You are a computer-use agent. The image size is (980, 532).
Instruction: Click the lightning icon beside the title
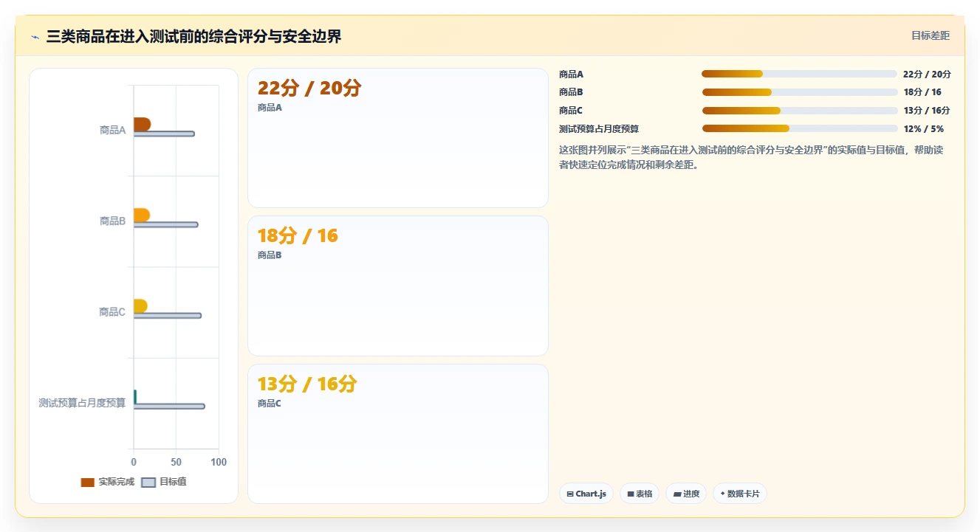(x=35, y=37)
